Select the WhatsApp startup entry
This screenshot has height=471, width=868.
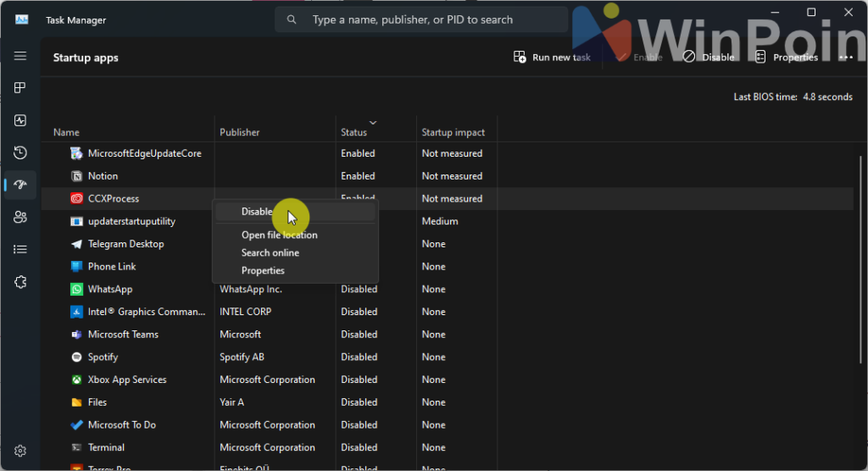(x=110, y=289)
